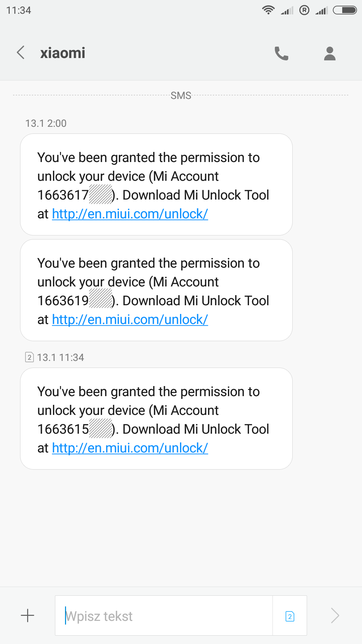Image resolution: width=362 pixels, height=644 pixels.
Task: Switch SIM with the SIM 2 selector icon
Action: [x=290, y=616]
